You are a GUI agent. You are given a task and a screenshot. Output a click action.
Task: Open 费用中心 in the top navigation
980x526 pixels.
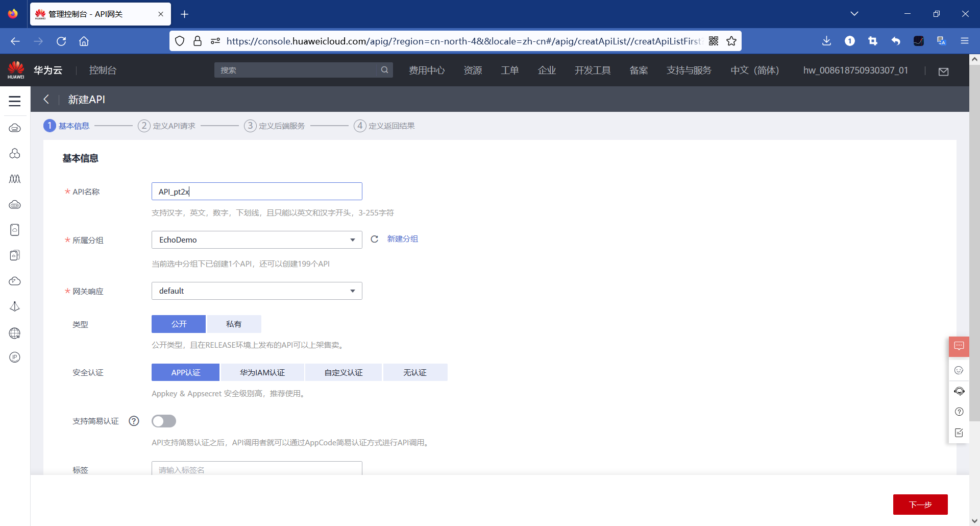pos(427,70)
